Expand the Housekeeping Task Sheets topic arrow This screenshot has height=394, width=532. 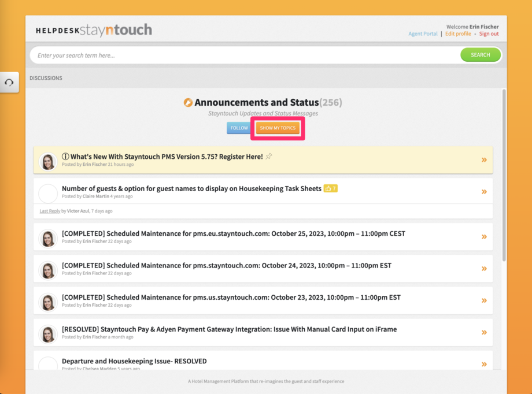484,192
